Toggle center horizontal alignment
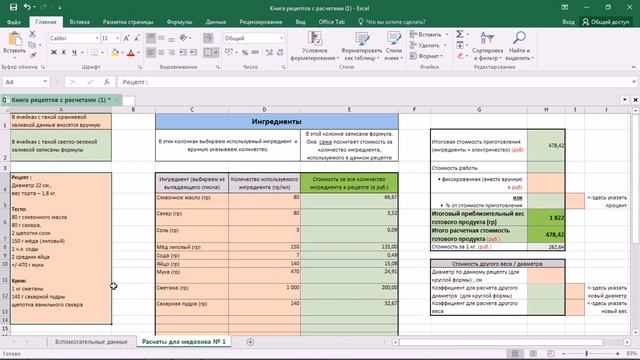 tap(162, 53)
